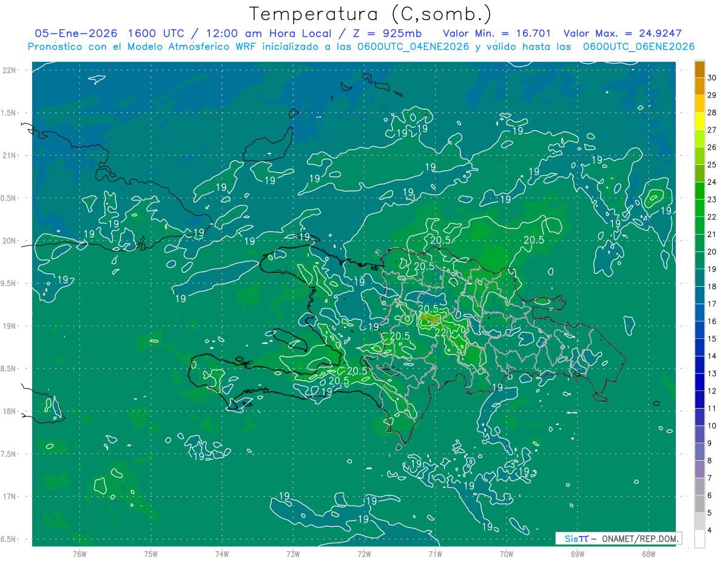Click the yellow swatch between 27 and 28
Screen dimensions: 728x562
[699, 121]
